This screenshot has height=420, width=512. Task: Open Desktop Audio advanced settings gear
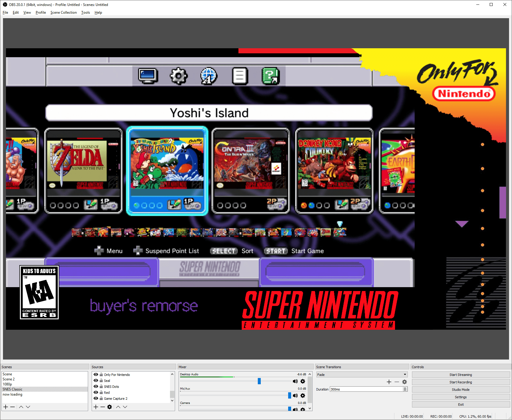pyautogui.click(x=303, y=381)
